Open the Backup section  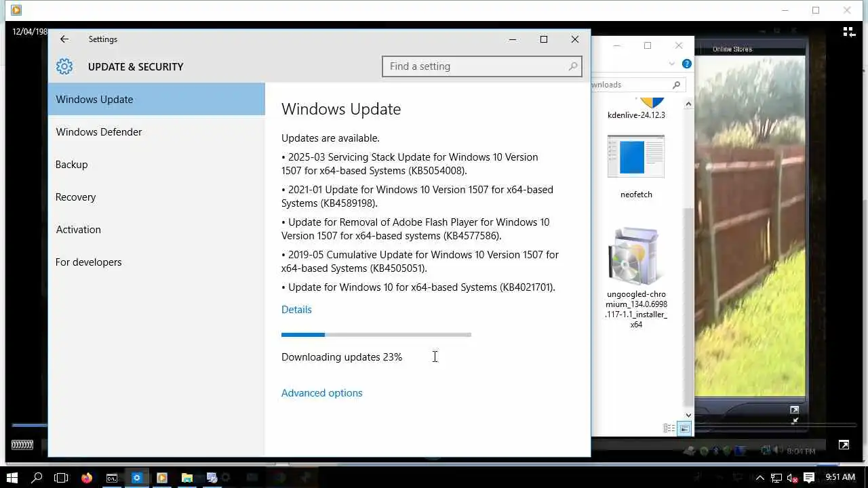point(157,164)
